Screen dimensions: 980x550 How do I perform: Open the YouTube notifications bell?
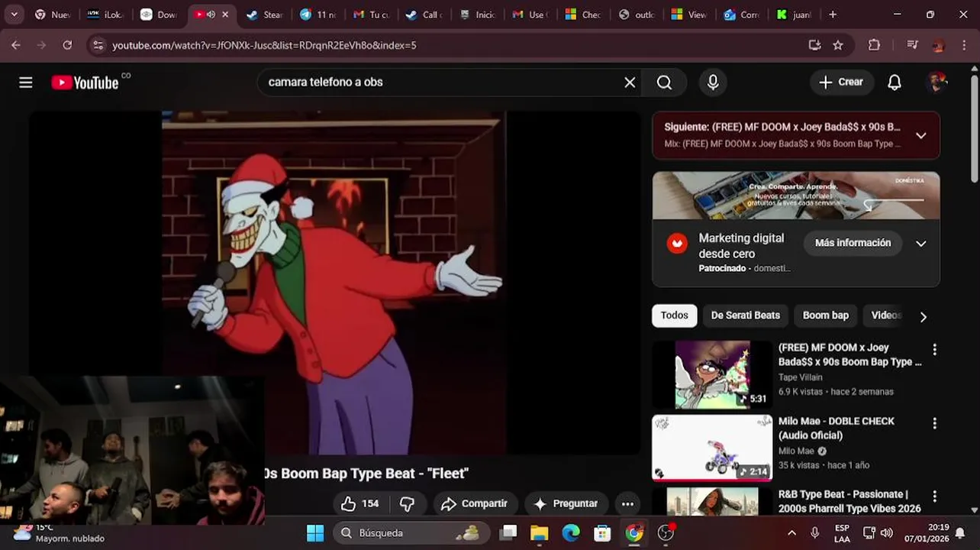pos(895,82)
